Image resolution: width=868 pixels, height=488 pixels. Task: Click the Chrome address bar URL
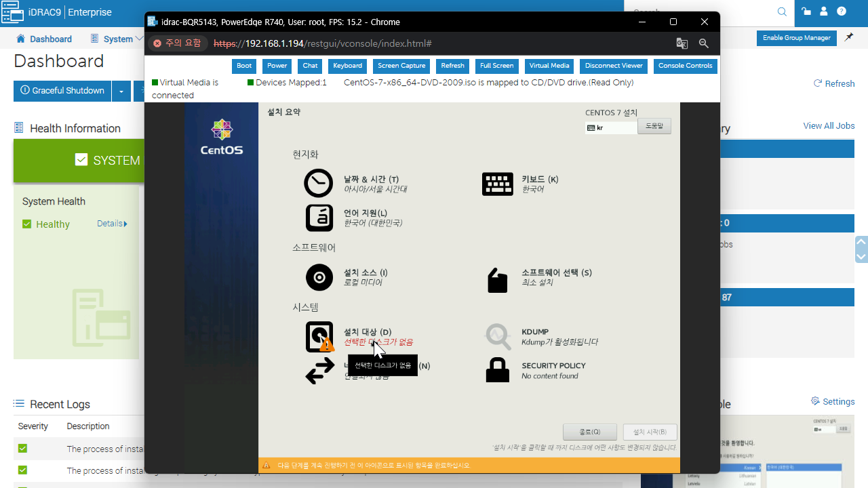click(x=323, y=43)
